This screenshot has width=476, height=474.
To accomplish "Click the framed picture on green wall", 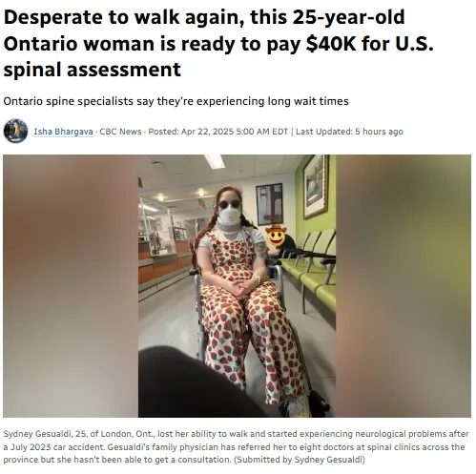I will tap(316, 186).
